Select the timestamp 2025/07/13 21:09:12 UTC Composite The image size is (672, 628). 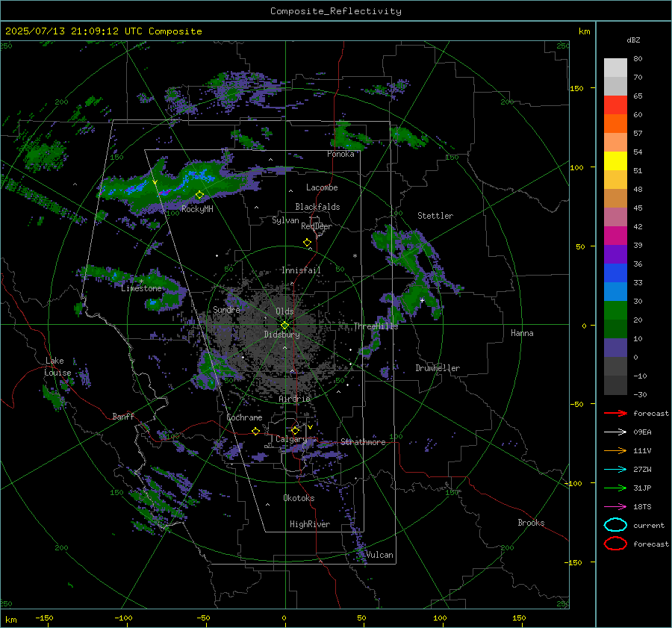pos(103,31)
